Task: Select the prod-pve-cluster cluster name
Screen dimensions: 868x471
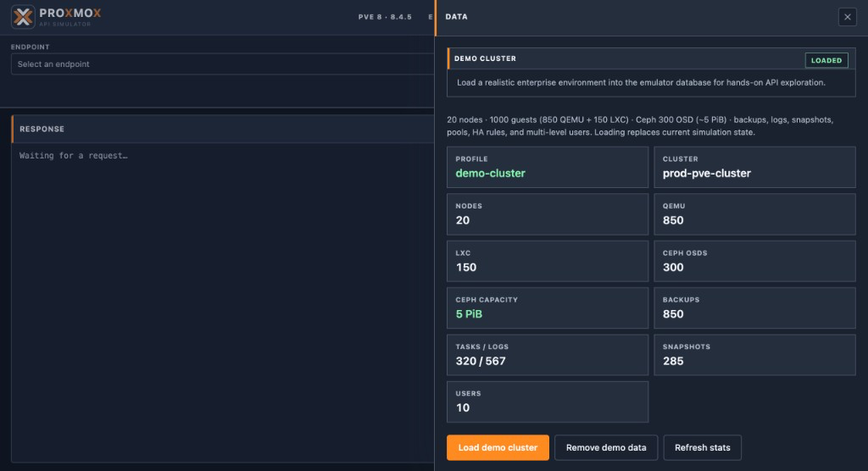Action: pos(706,173)
